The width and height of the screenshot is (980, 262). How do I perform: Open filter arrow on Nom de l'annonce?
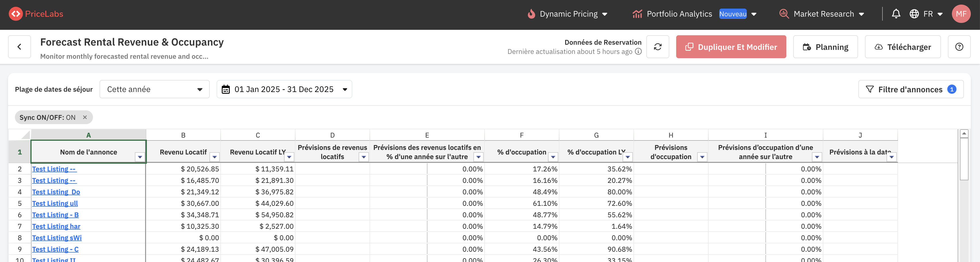tap(140, 157)
